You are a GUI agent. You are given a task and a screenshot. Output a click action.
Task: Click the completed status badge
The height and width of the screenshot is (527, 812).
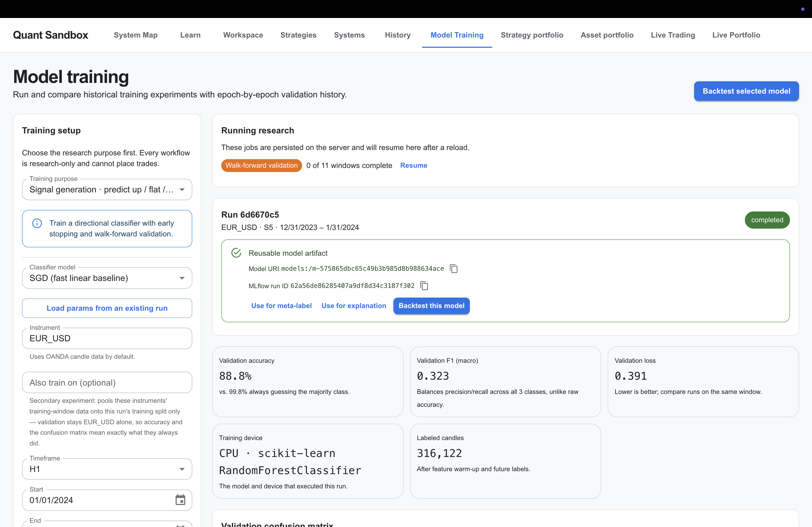[767, 220]
